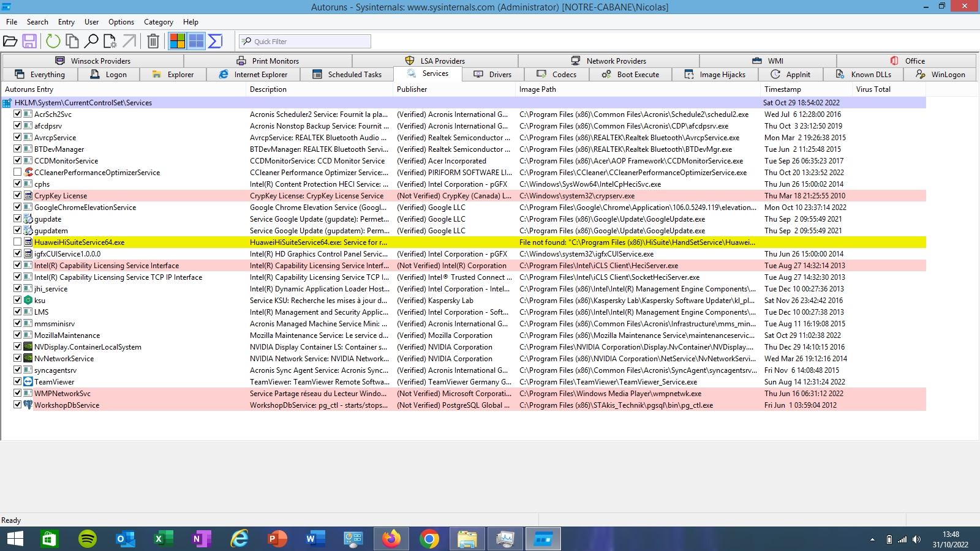The image size is (980, 551).
Task: Click the purple Save icon
Action: [29, 41]
